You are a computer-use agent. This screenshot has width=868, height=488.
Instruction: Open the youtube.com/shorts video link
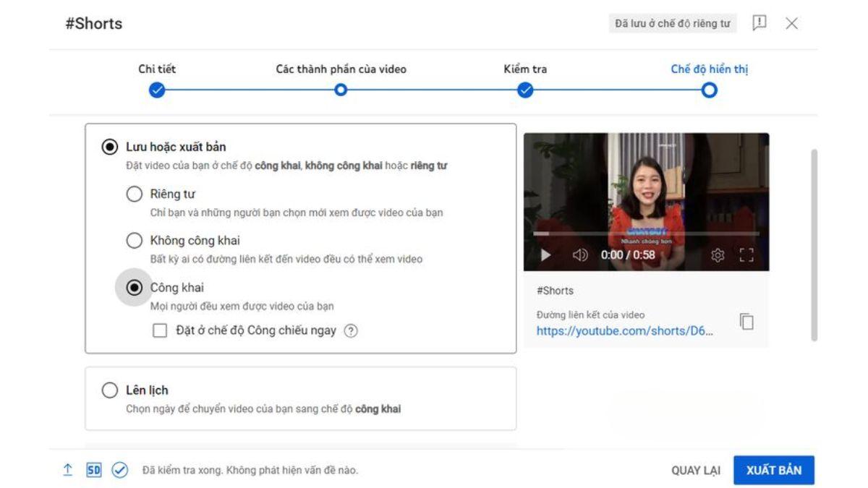point(625,332)
